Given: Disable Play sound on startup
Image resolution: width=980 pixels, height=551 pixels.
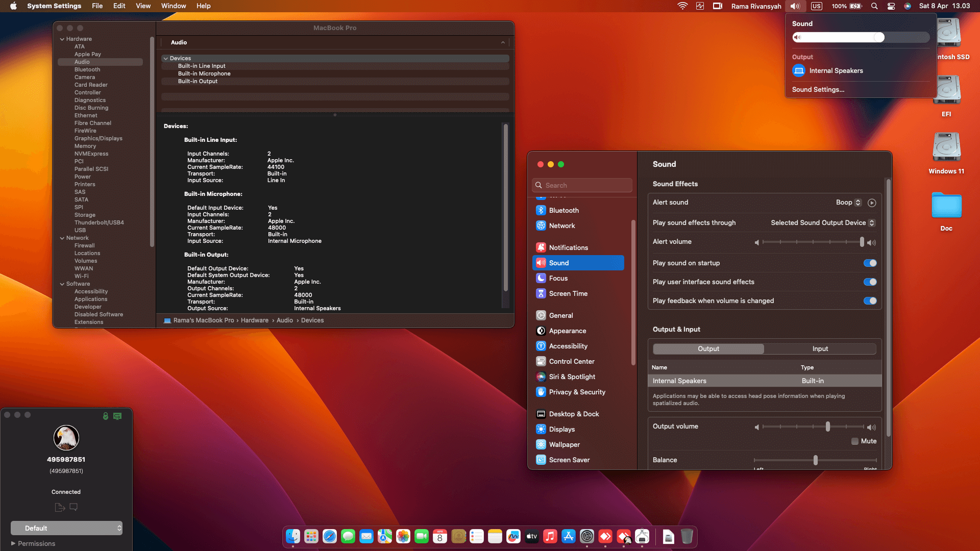Looking at the screenshot, I should pyautogui.click(x=869, y=263).
